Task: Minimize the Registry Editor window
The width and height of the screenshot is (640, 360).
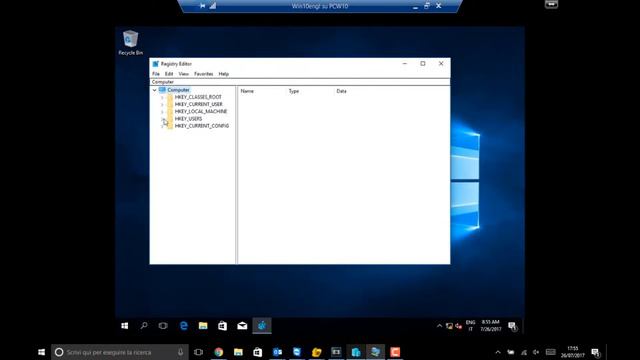Action: 404,64
